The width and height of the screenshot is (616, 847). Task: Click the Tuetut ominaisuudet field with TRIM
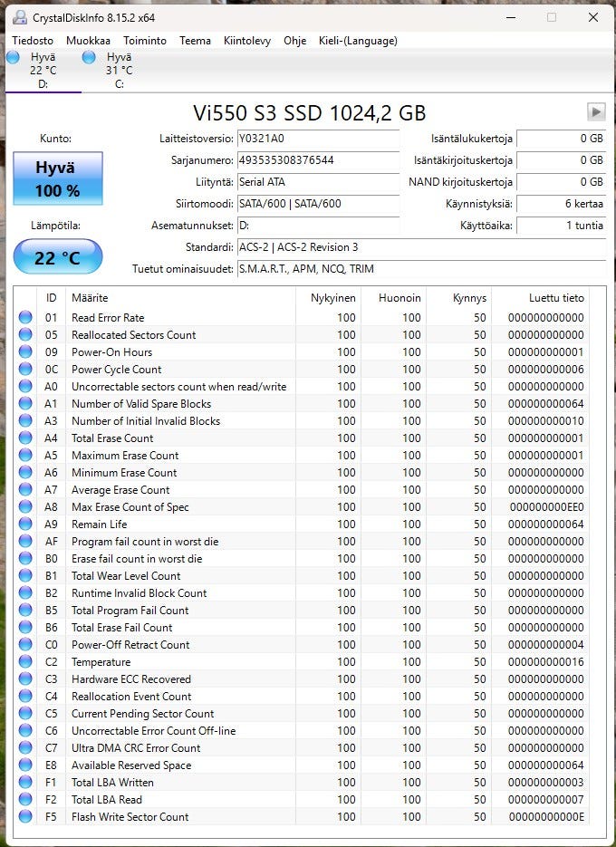click(421, 268)
